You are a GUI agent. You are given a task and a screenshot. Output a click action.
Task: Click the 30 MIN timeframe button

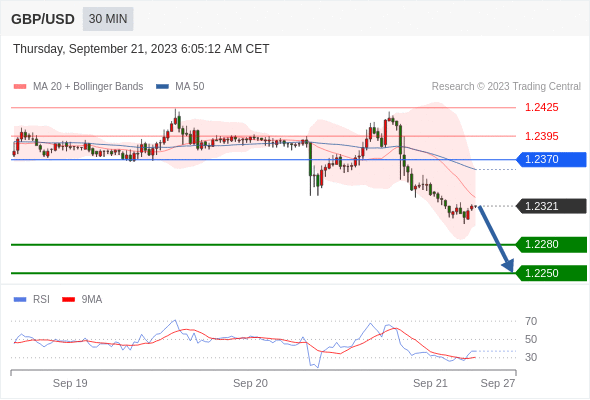click(x=108, y=19)
